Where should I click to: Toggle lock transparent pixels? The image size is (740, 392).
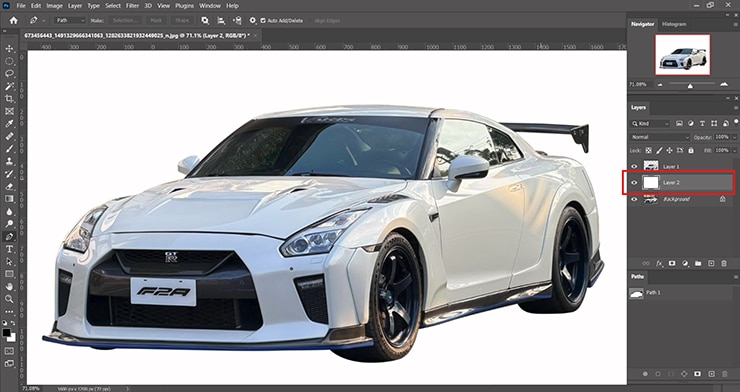649,150
